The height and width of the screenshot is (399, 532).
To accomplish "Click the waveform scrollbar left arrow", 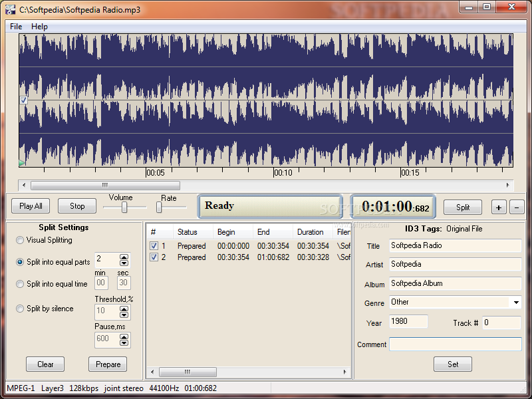I will (x=24, y=185).
